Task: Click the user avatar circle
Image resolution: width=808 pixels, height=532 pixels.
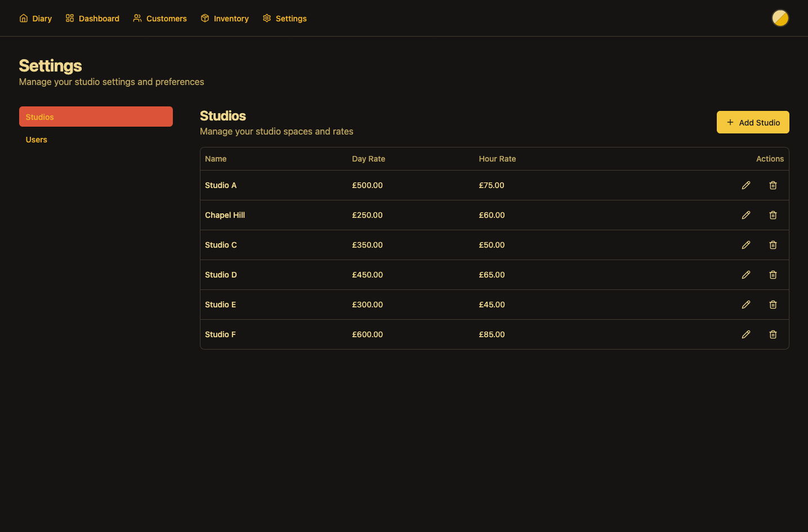Action: coord(780,17)
